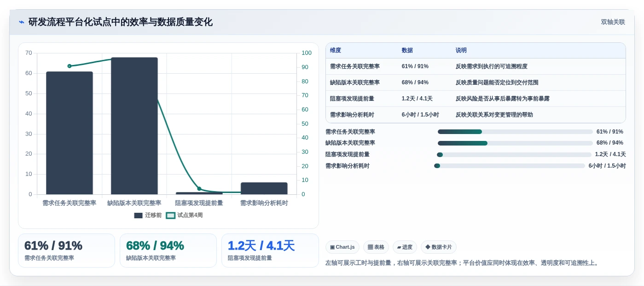Click the 阻塞项发现提前量 progress bar
644x286 pixels.
click(514, 155)
